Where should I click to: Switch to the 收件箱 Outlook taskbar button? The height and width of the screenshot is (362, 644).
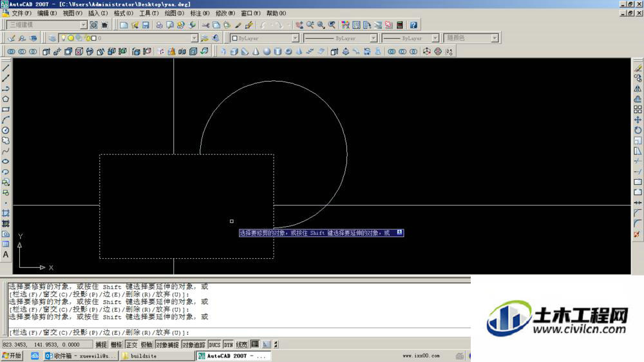80,356
